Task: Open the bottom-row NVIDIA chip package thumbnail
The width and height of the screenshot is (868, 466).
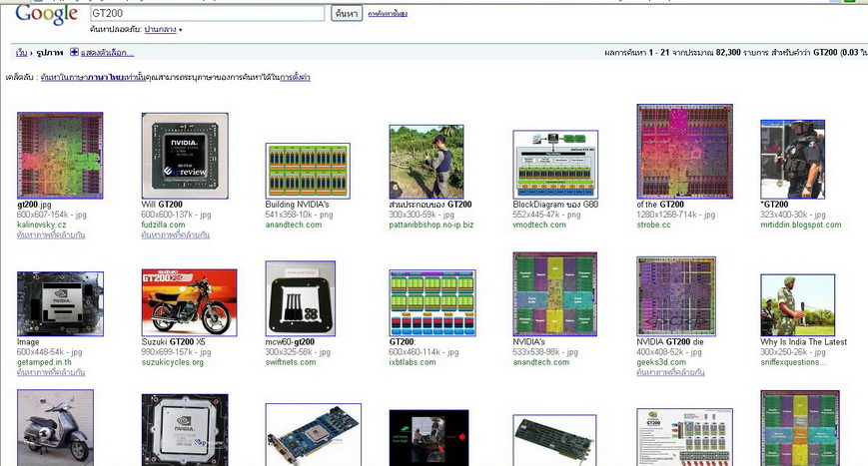Action: 185,430
